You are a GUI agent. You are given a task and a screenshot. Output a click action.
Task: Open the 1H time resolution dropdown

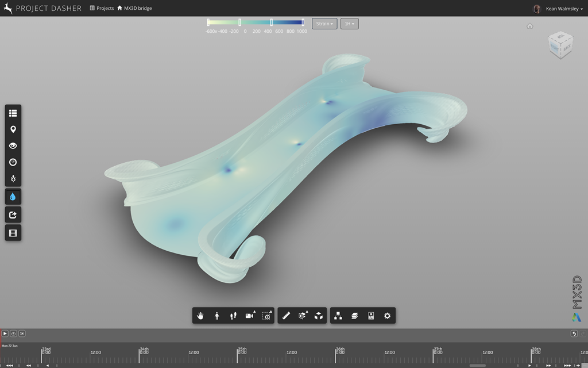coord(349,24)
